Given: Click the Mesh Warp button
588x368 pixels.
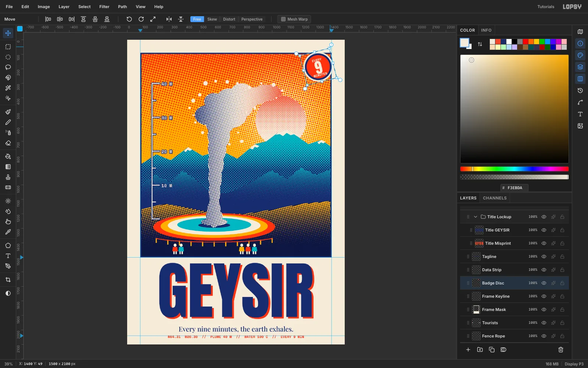Looking at the screenshot, I should 294,19.
